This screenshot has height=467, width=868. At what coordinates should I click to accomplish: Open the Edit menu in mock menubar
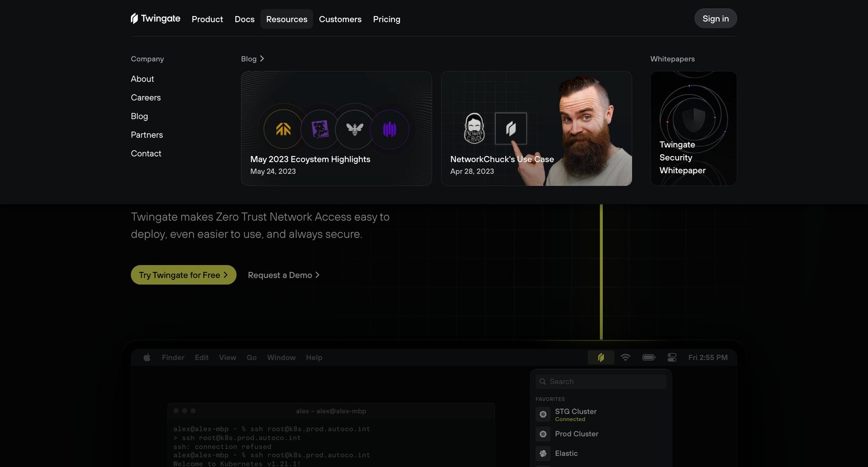201,357
